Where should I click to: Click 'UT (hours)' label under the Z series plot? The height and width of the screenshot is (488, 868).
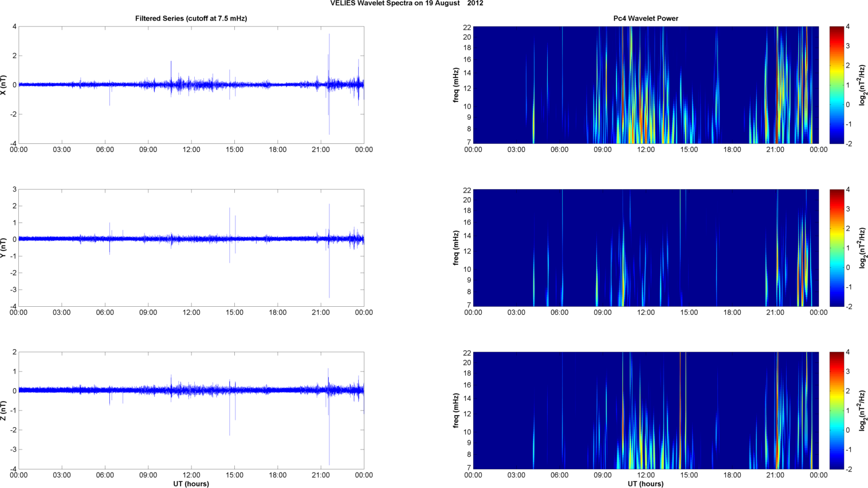pyautogui.click(x=191, y=483)
